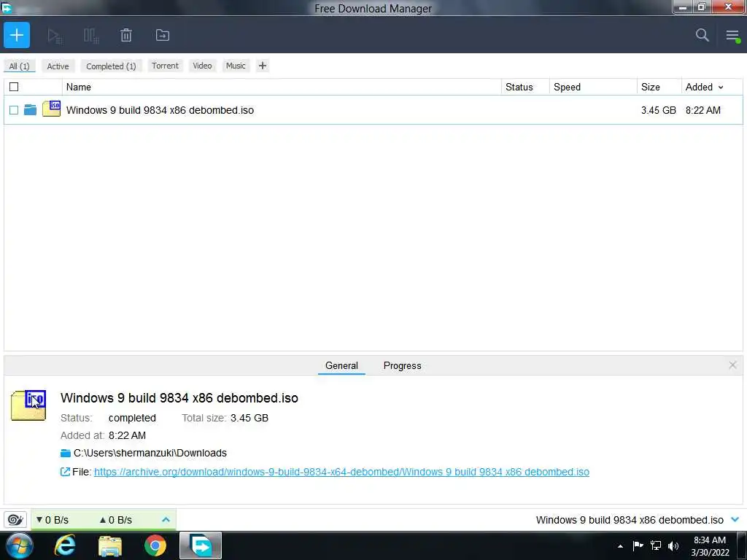Close the details panel with X
The height and width of the screenshot is (560, 747).
pyautogui.click(x=732, y=365)
